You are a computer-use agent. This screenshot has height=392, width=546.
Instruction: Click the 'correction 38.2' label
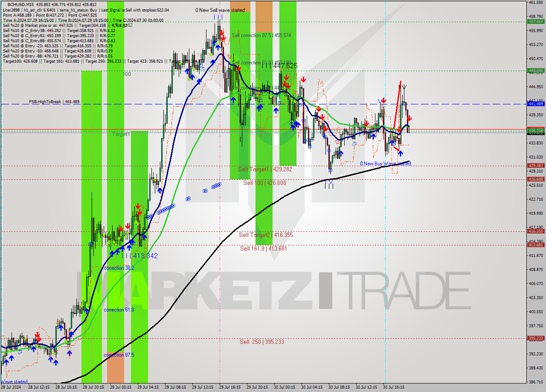(x=119, y=268)
